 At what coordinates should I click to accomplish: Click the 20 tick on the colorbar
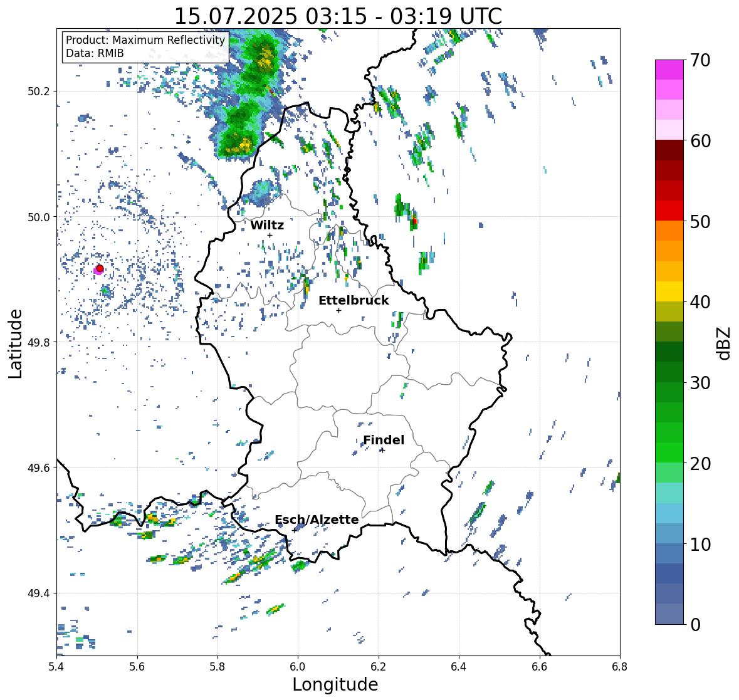click(x=700, y=464)
